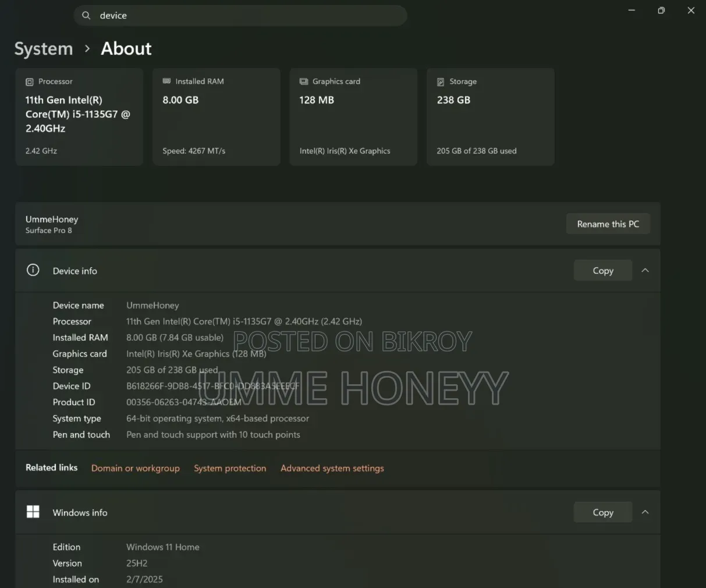706x588 pixels.
Task: Click the Device ID value
Action: 213,386
